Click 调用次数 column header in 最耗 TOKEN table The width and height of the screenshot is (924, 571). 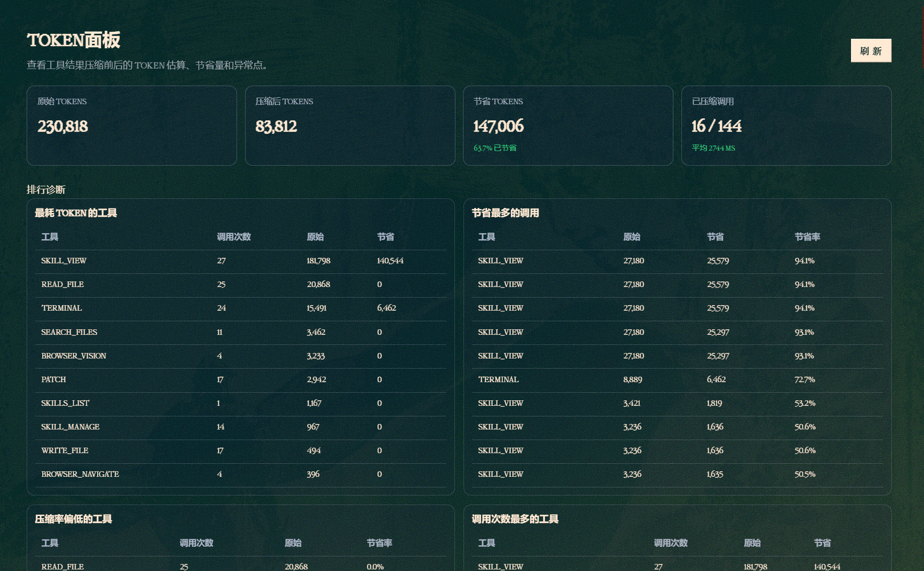click(x=234, y=237)
